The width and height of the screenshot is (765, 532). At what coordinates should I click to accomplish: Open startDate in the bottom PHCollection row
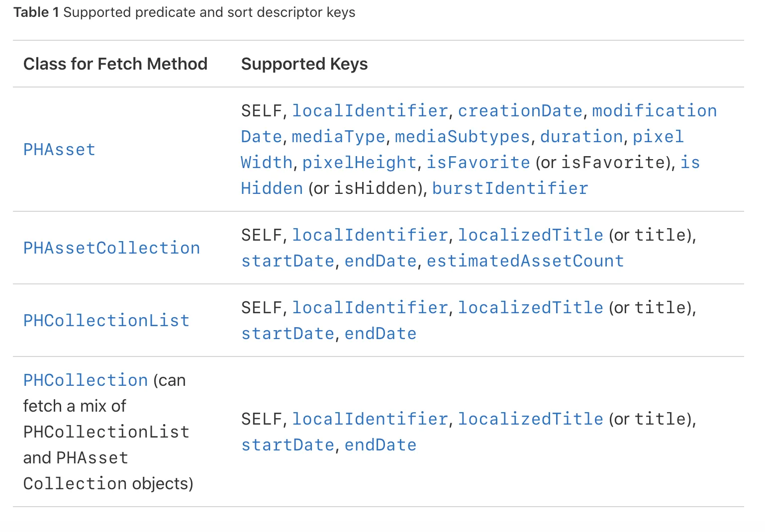click(x=287, y=445)
